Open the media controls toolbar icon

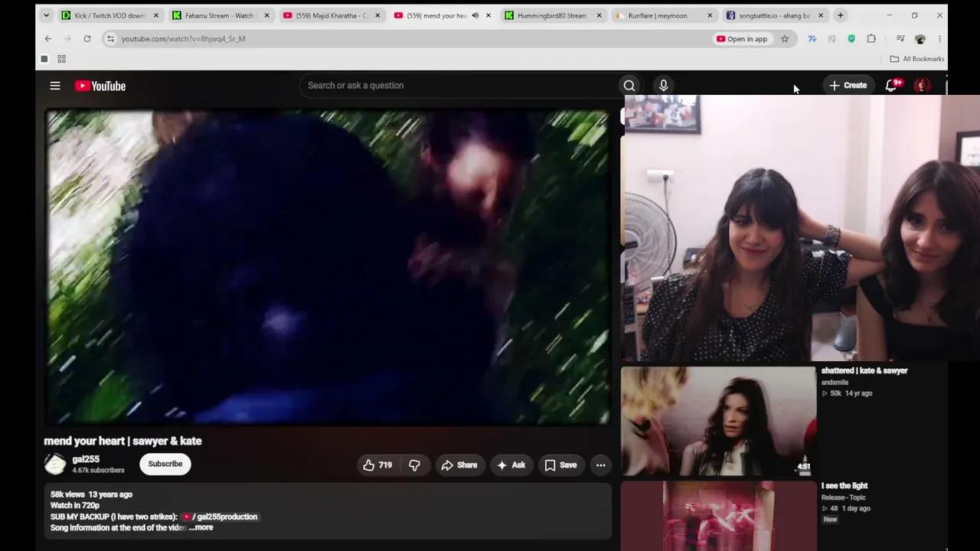point(900,38)
